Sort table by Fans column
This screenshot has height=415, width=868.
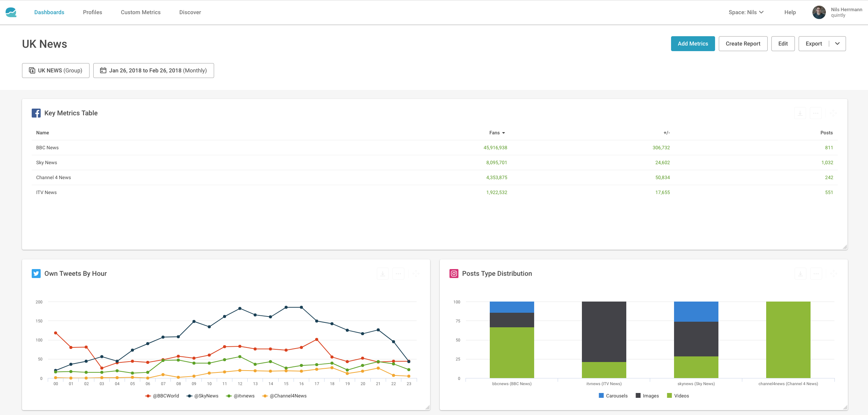coord(497,133)
